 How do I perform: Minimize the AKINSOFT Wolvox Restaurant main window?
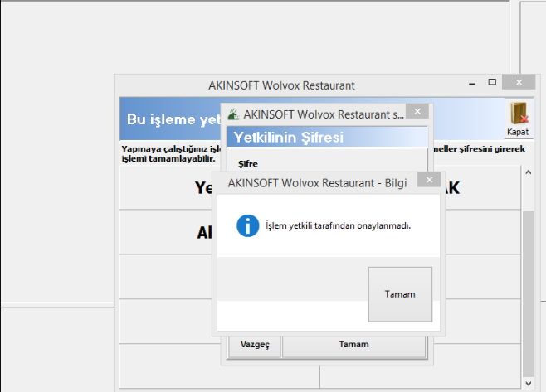pos(472,83)
